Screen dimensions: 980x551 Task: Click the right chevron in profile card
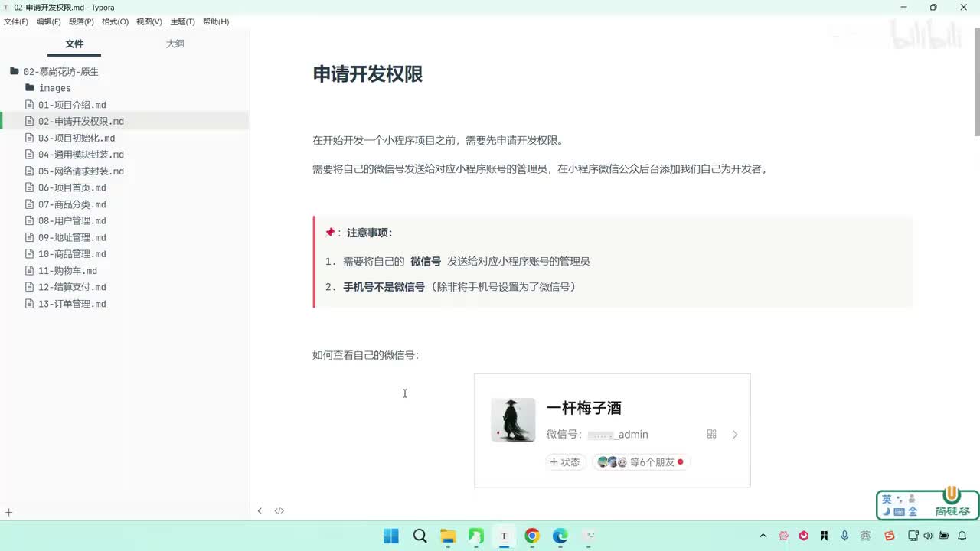(735, 434)
